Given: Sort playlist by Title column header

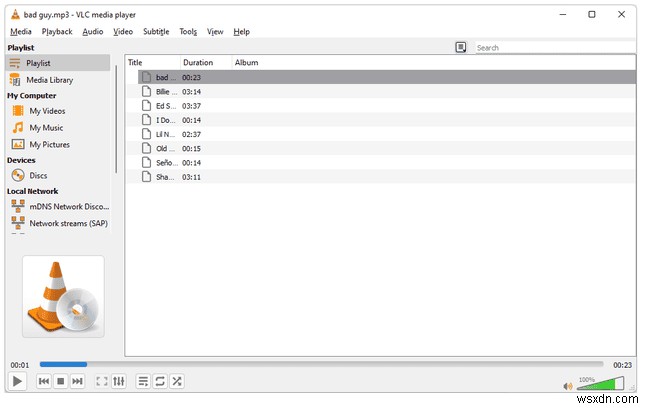Looking at the screenshot, I should (x=153, y=63).
